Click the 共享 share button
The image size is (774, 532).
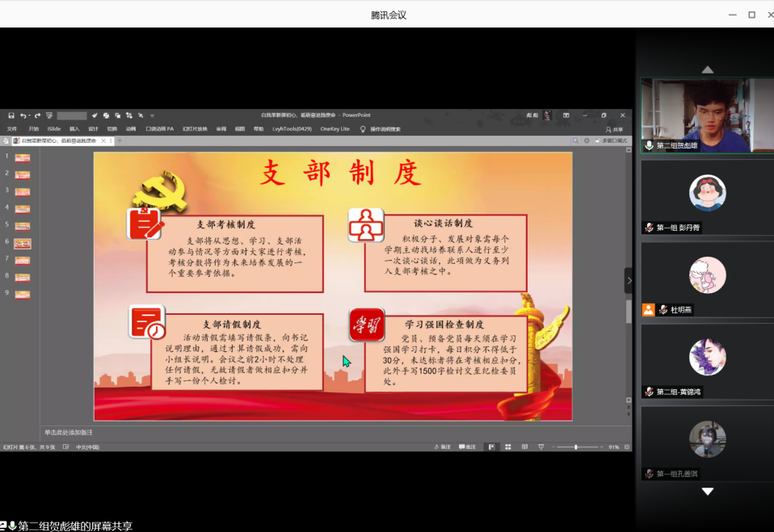click(614, 128)
